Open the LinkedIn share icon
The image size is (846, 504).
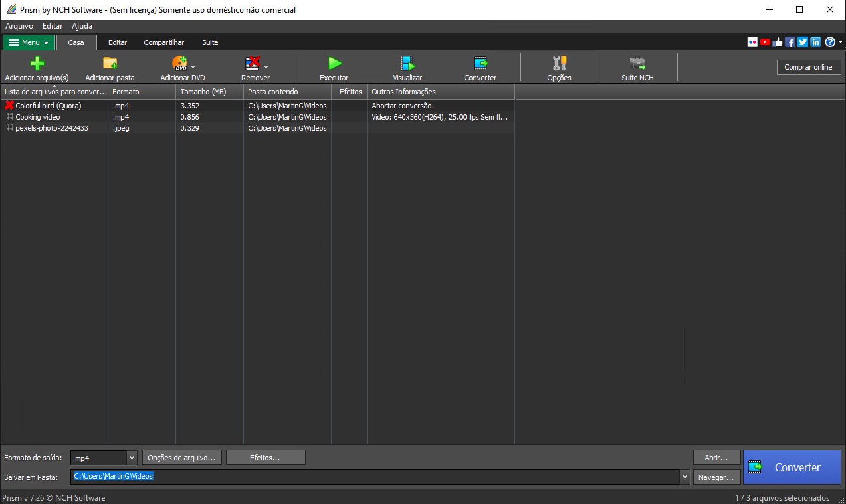(815, 42)
